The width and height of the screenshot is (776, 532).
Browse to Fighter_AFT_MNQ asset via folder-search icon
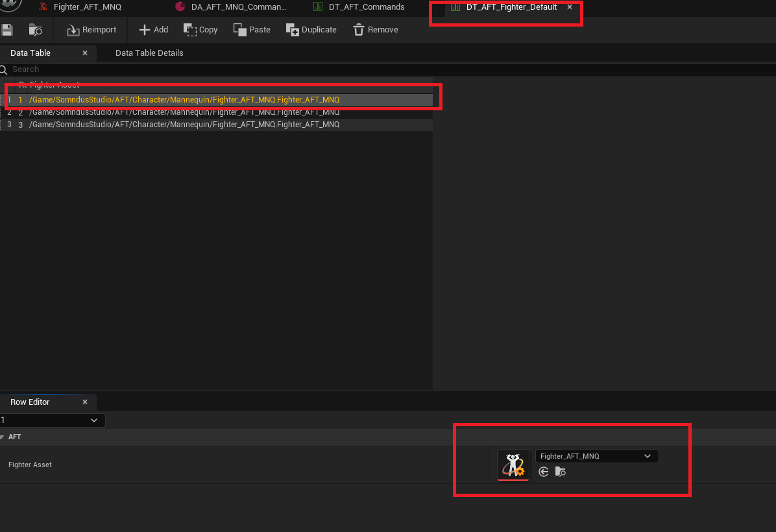click(x=561, y=472)
